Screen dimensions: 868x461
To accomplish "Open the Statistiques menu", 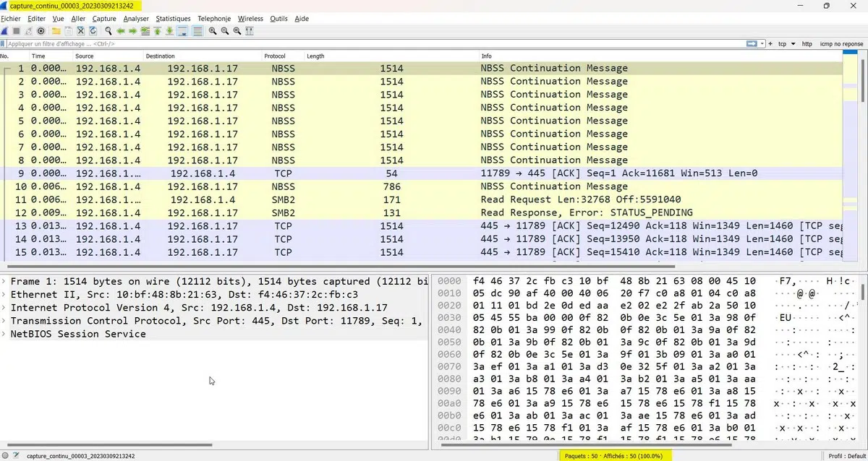I will [x=173, y=18].
